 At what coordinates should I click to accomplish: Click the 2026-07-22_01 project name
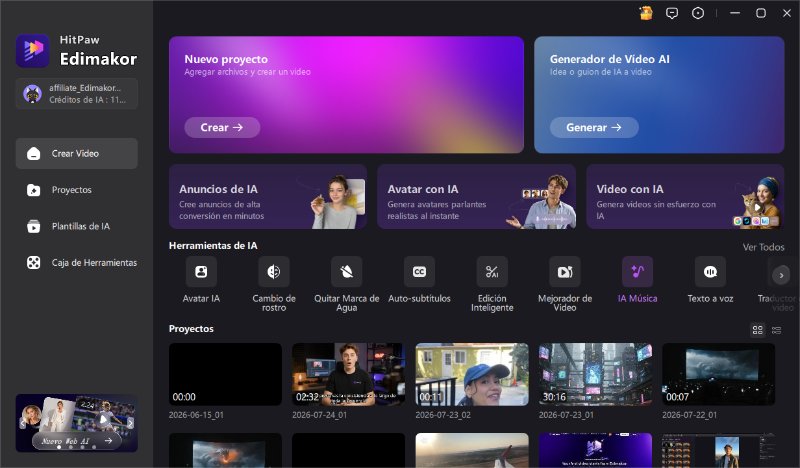pyautogui.click(x=689, y=415)
